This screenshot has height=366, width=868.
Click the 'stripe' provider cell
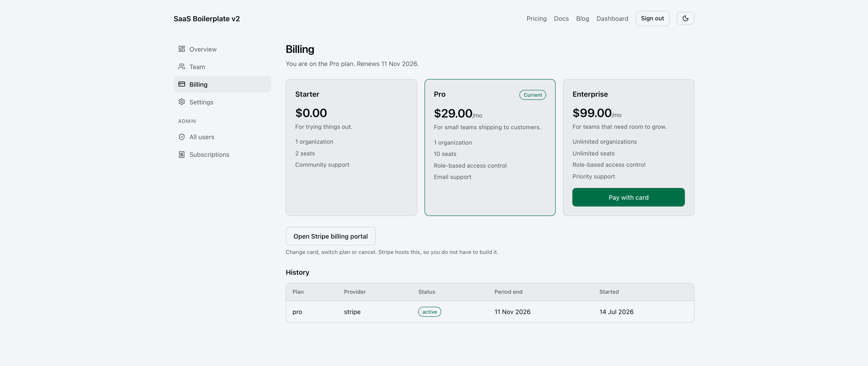tap(352, 312)
